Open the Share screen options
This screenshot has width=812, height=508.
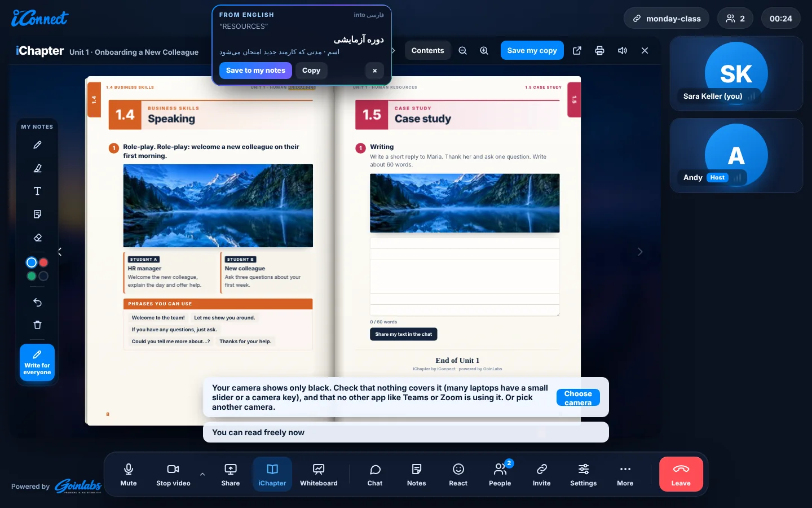231,474
